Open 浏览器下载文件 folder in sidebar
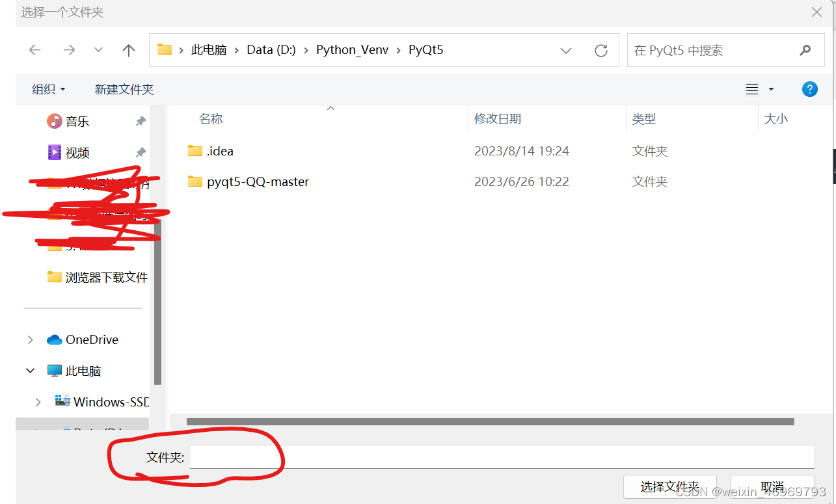The height and width of the screenshot is (504, 836). click(98, 277)
